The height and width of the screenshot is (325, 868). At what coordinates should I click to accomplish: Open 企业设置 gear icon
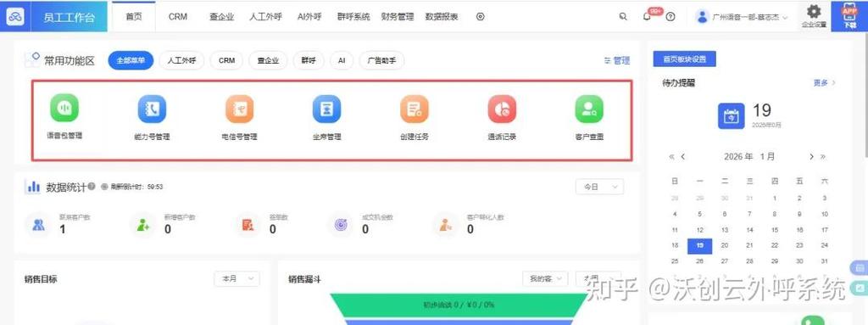click(x=813, y=12)
